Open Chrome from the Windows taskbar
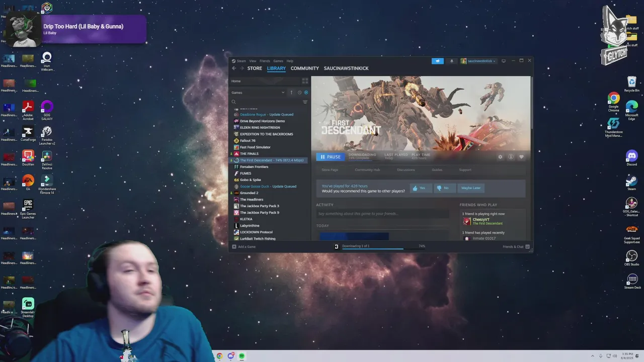Viewport: 644px width, 362px height. (219, 356)
